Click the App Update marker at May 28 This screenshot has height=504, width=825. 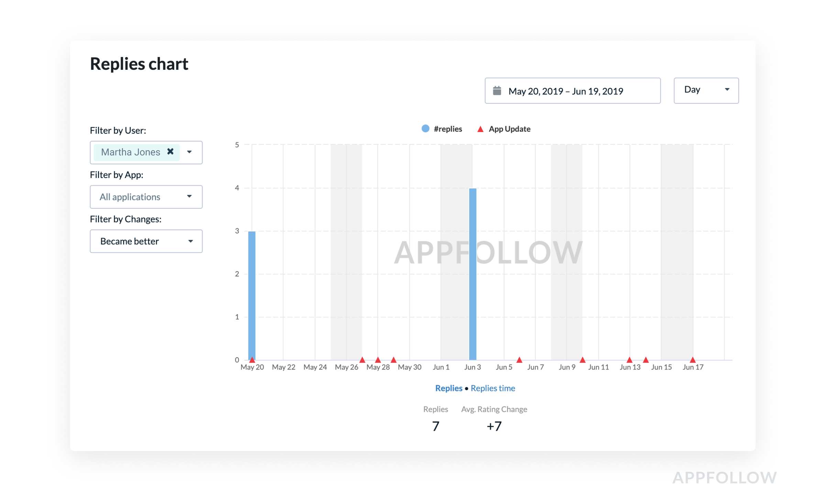[378, 360]
